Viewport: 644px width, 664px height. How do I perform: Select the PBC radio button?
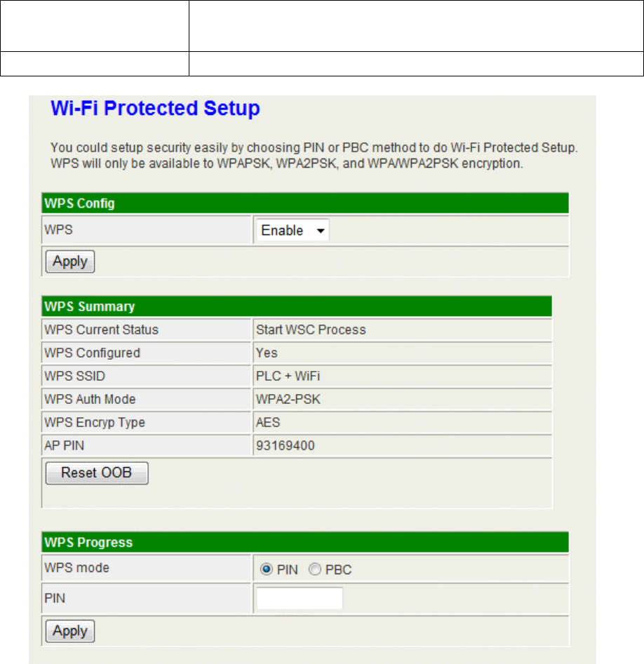pos(315,569)
